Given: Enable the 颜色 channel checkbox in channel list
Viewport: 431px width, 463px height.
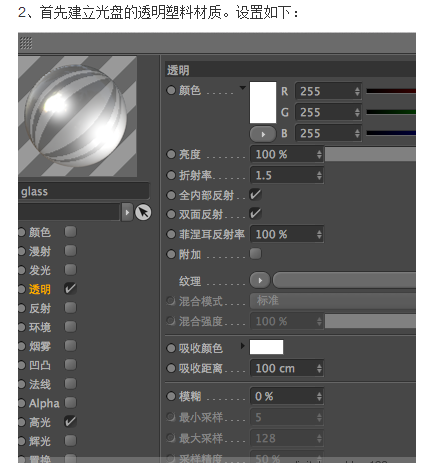Looking at the screenshot, I should pyautogui.click(x=70, y=232).
